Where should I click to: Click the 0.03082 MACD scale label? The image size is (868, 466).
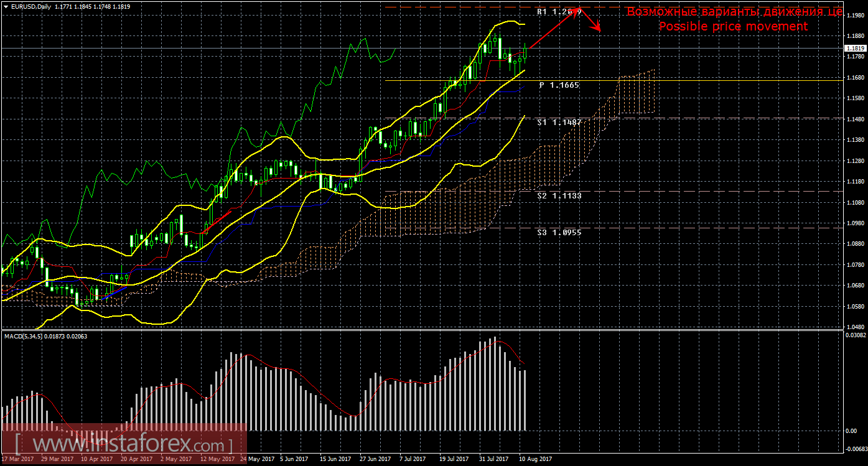[855, 335]
